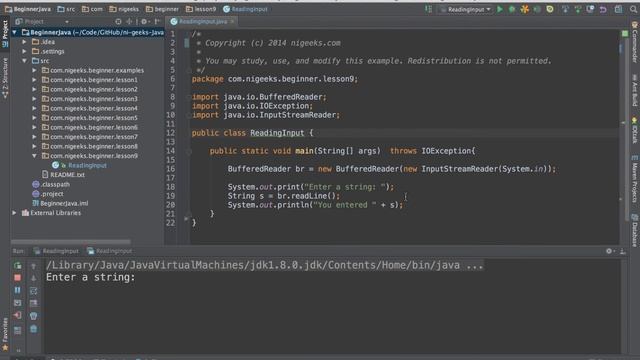The height and width of the screenshot is (360, 640).
Task: Open the Ant Build side tab
Action: (635, 91)
